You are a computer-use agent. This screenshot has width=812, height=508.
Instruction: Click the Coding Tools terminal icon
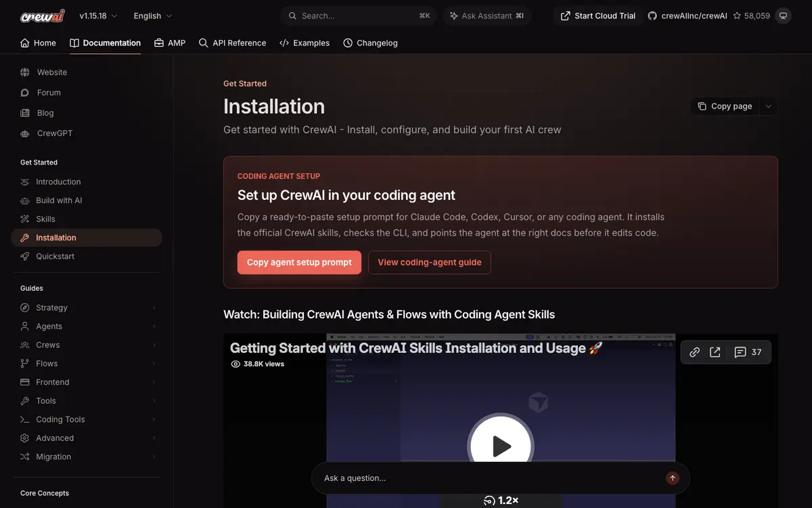pos(25,419)
